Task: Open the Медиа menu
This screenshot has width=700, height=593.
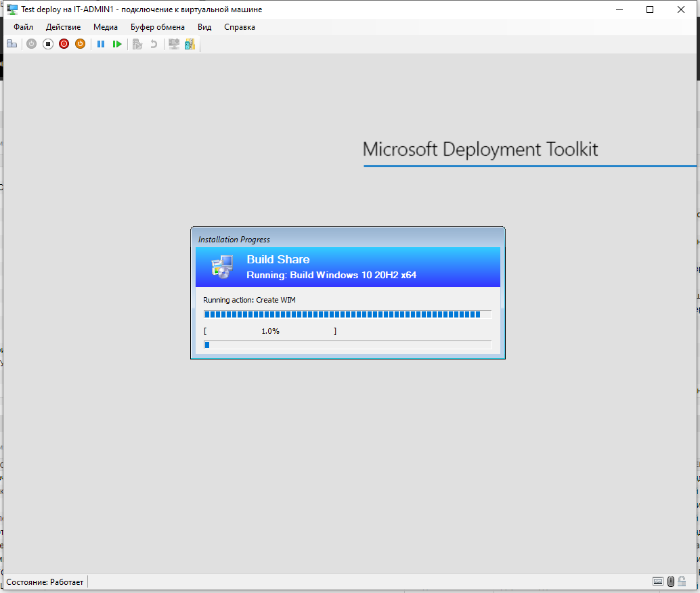Action: tap(106, 27)
